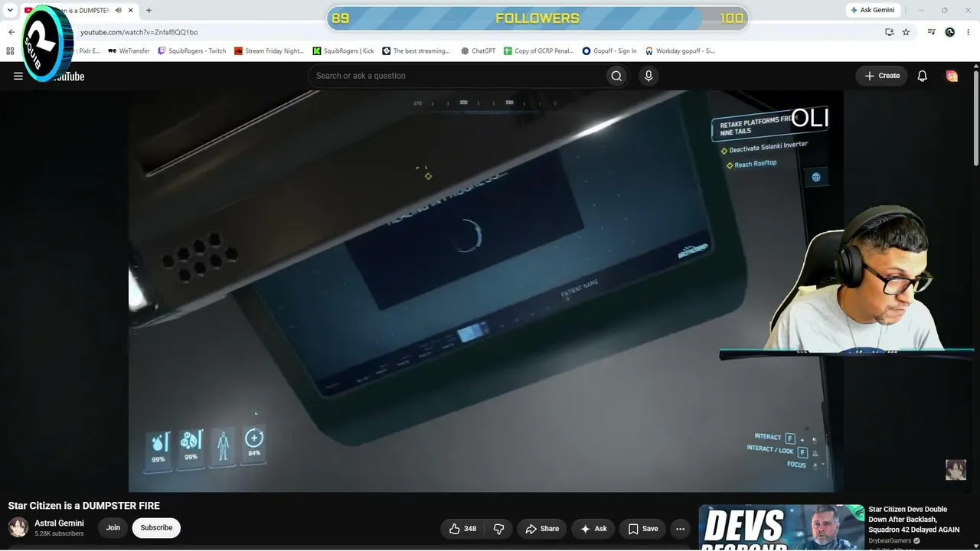Image resolution: width=980 pixels, height=551 pixels.
Task: Install app icon in the address bar
Action: pyautogui.click(x=889, y=32)
